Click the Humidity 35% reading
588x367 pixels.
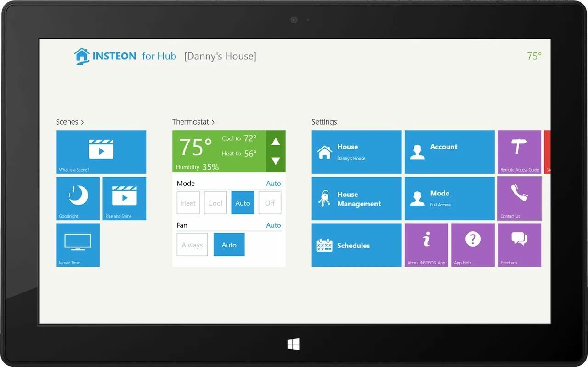click(197, 167)
